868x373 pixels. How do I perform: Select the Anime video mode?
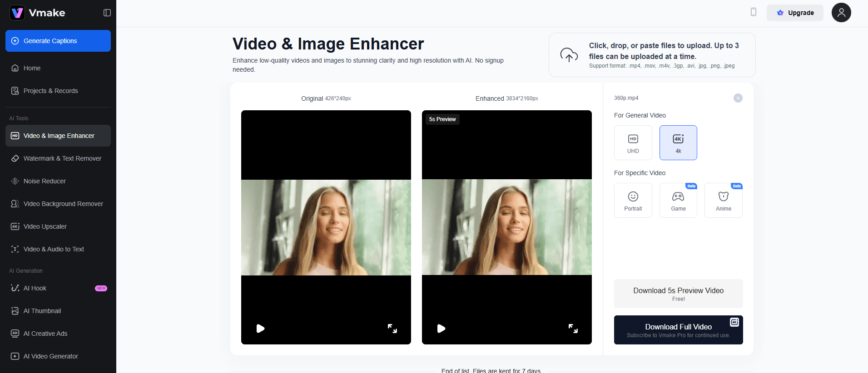tap(724, 200)
